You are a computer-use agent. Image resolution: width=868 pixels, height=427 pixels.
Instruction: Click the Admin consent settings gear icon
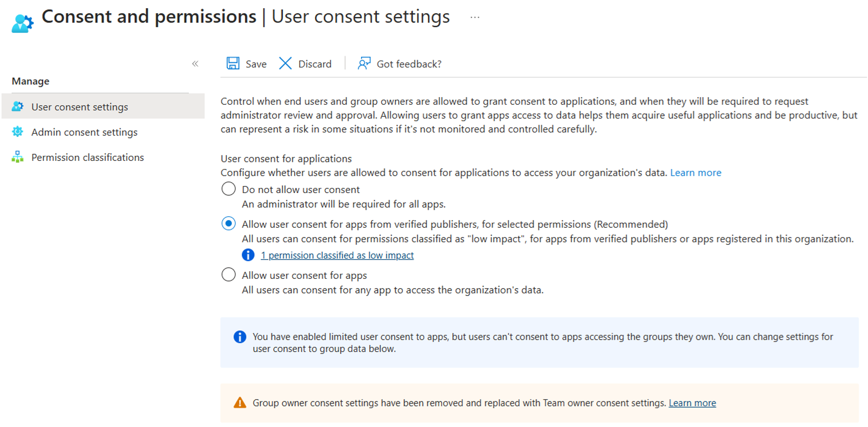[17, 132]
